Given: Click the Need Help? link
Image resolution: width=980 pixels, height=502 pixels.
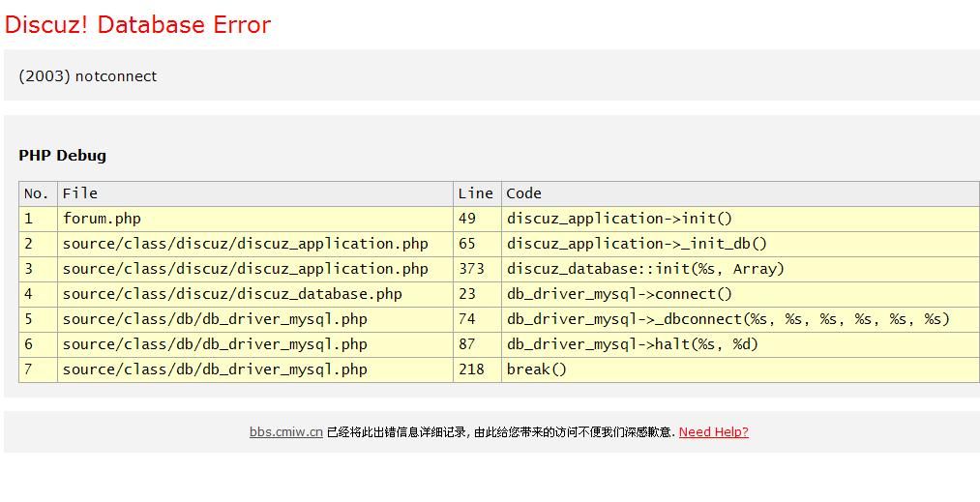Looking at the screenshot, I should [713, 431].
